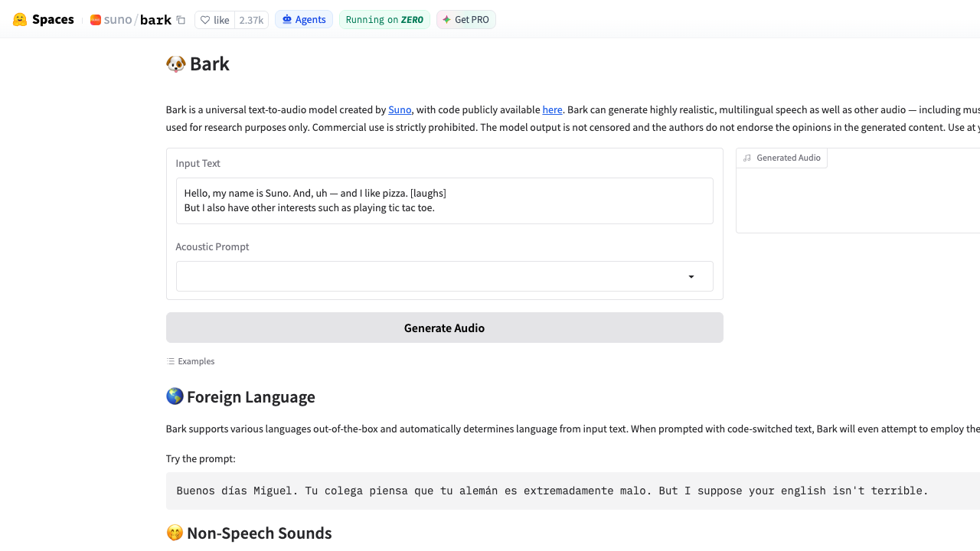Open the Agents button
This screenshot has height=551, width=980.
pos(304,20)
